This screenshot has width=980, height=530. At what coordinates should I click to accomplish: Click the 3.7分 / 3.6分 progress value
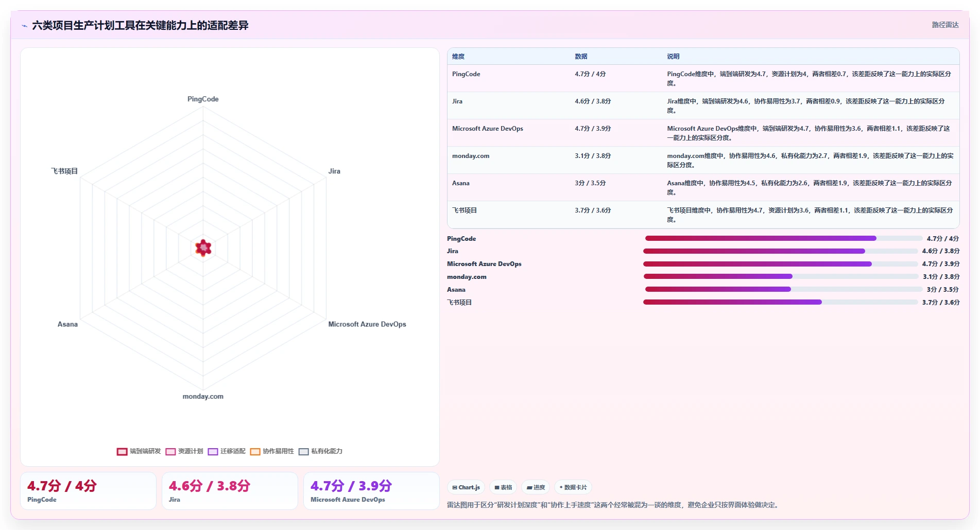tap(941, 303)
